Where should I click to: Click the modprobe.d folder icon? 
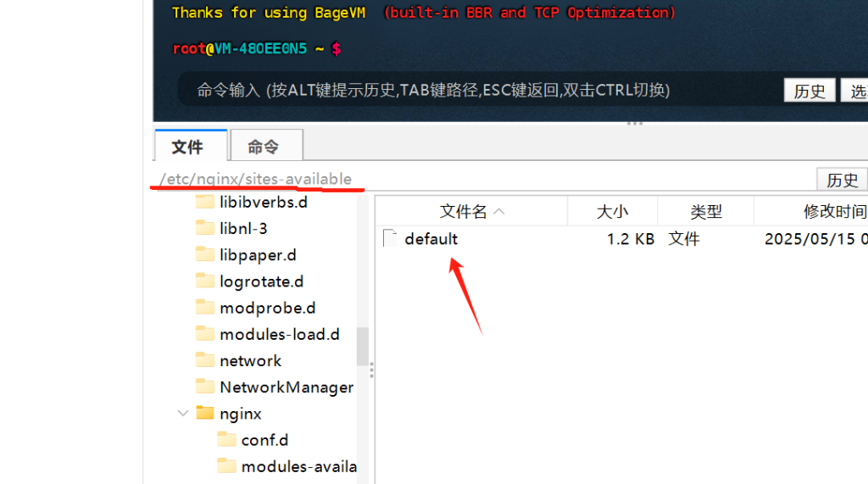click(205, 307)
